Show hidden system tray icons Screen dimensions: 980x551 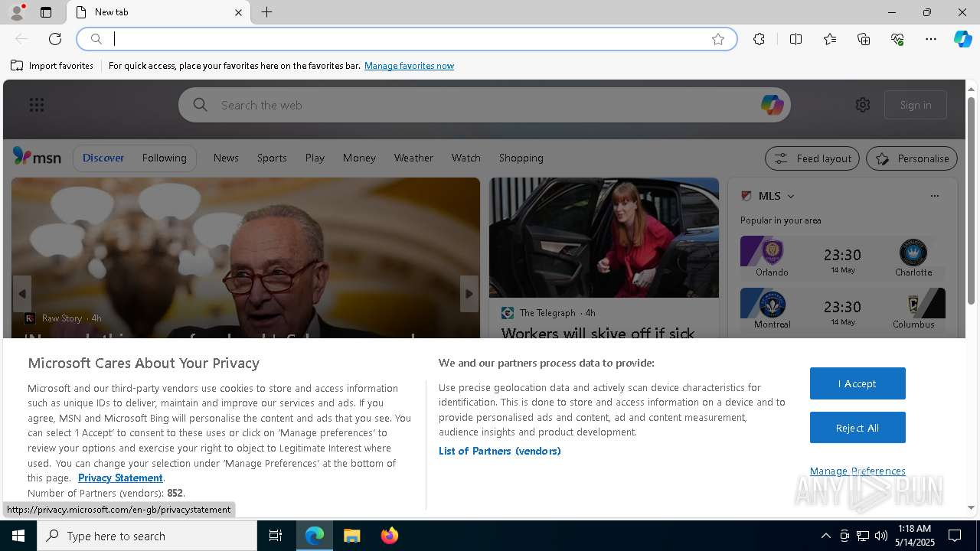(x=825, y=536)
